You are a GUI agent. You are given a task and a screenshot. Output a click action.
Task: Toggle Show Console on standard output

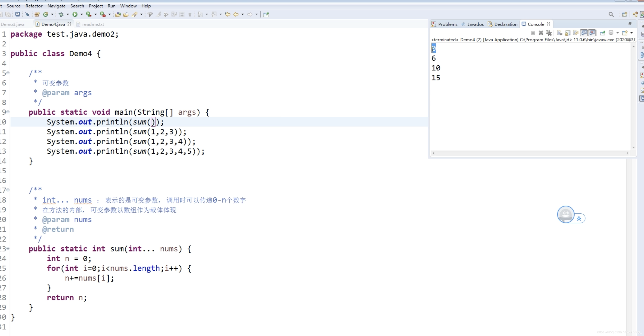(x=584, y=33)
